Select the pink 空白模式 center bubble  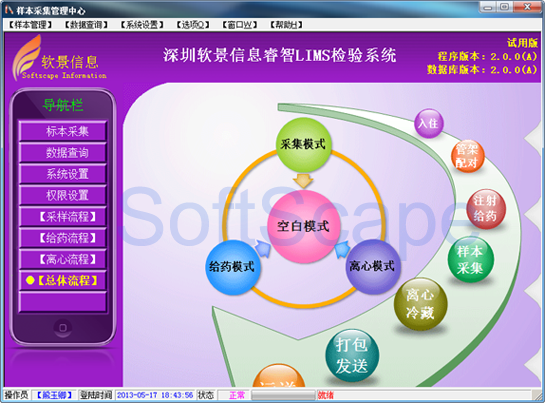click(x=303, y=226)
